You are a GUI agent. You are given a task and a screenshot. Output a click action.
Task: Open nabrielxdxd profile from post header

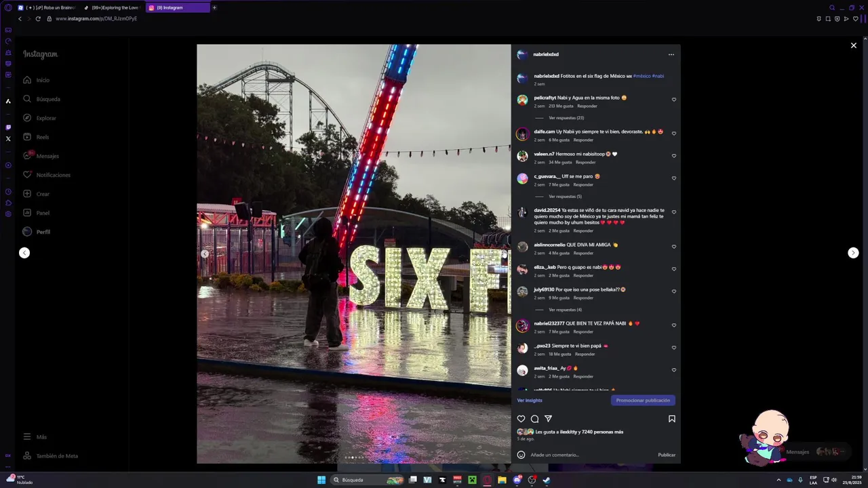point(546,54)
